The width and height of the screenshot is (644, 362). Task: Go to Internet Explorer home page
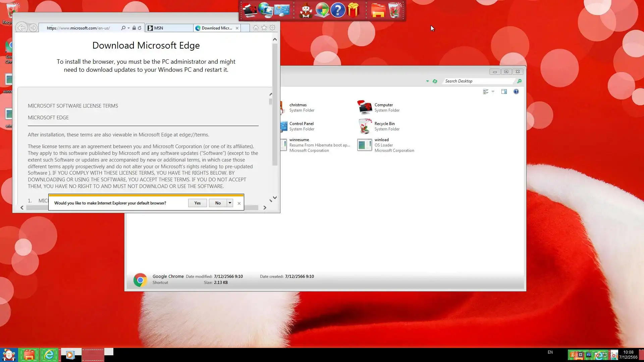coord(256,28)
